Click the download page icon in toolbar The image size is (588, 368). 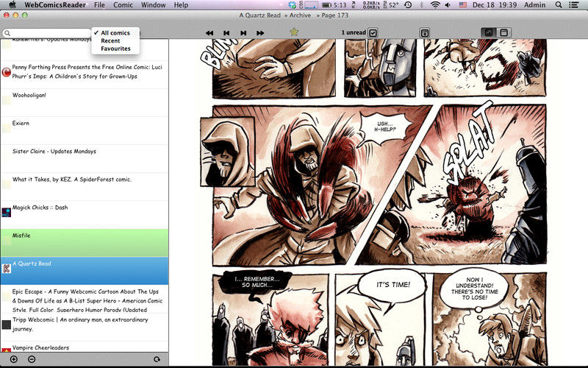pos(425,32)
